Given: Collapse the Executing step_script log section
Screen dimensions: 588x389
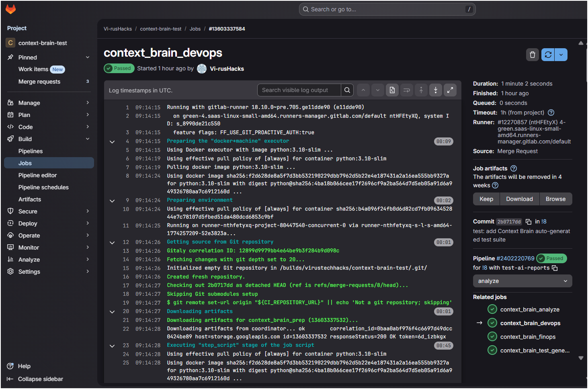Looking at the screenshot, I should (x=112, y=346).
